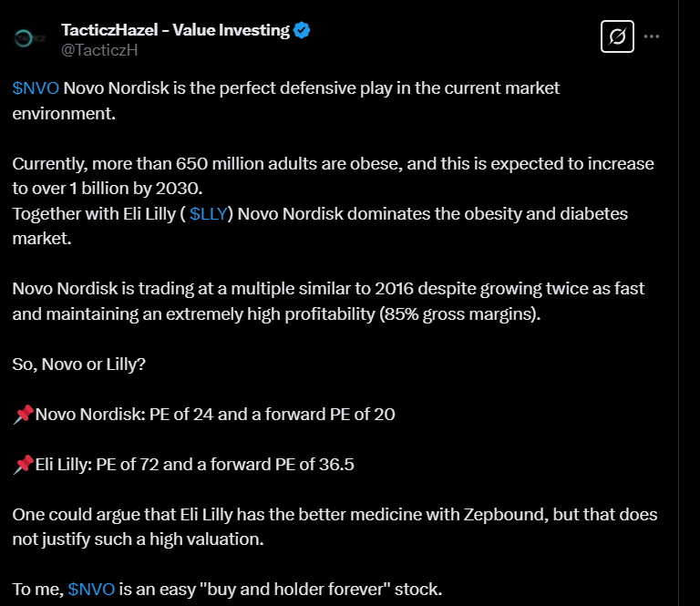Image resolution: width=700 pixels, height=606 pixels.
Task: Open the Grok explain-post icon
Action: click(x=617, y=36)
